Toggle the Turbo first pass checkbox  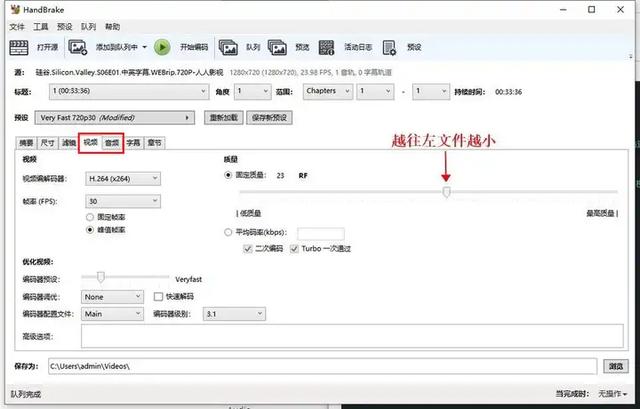[x=294, y=249]
